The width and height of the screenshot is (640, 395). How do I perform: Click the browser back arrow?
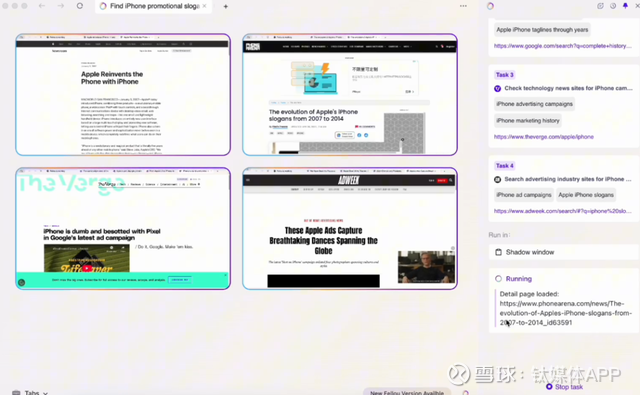[42, 6]
